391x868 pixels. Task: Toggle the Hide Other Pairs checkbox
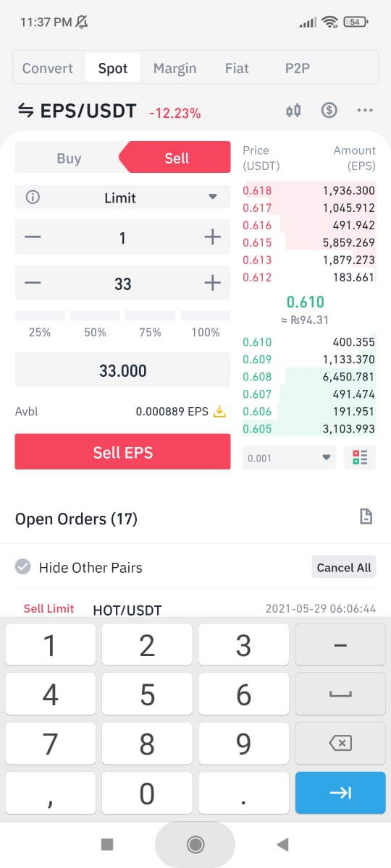(x=23, y=567)
